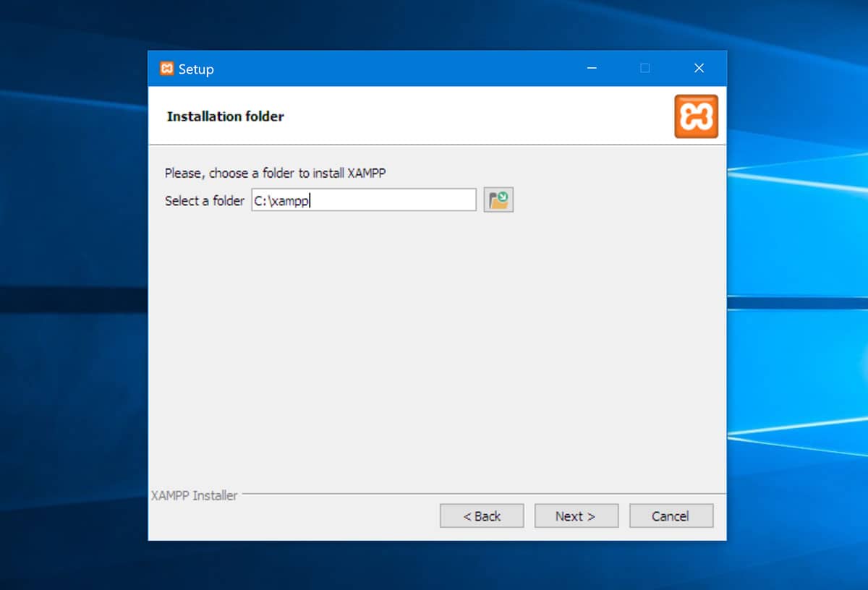Click into the C:\xampp folder path field
Image resolution: width=868 pixels, height=590 pixels.
pyautogui.click(x=364, y=200)
